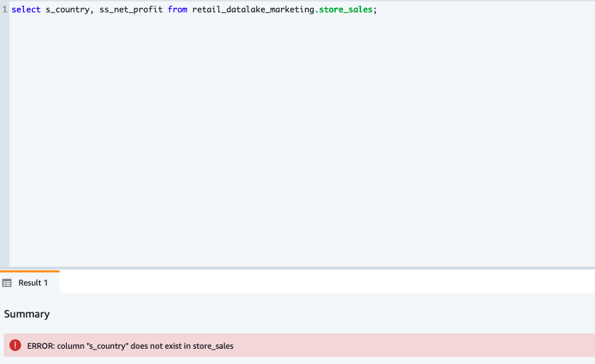This screenshot has width=595, height=364.
Task: Click the empty tab strip beside Result 1
Action: click(x=327, y=283)
